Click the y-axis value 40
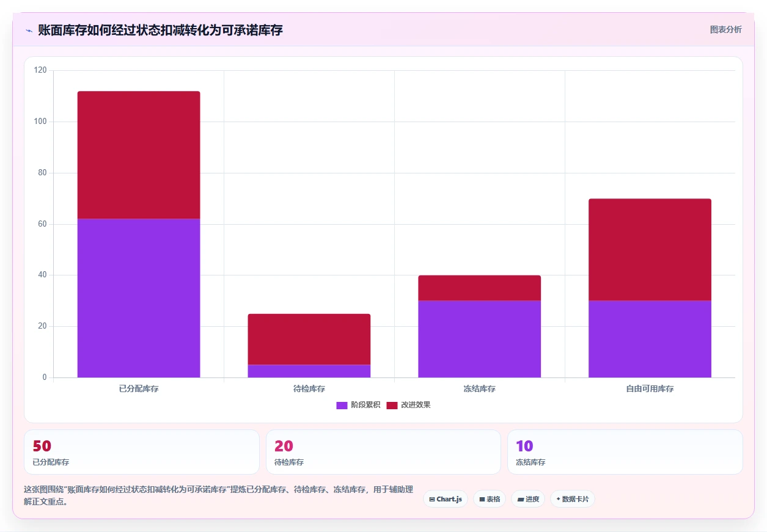The width and height of the screenshot is (767, 532). 42,275
